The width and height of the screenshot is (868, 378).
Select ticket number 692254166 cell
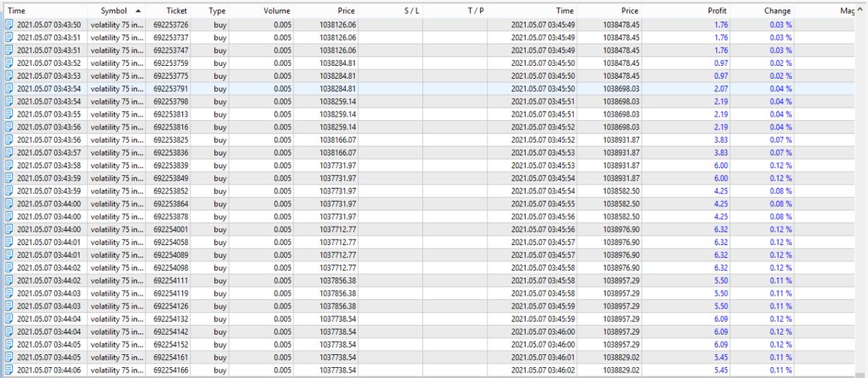tap(171, 371)
